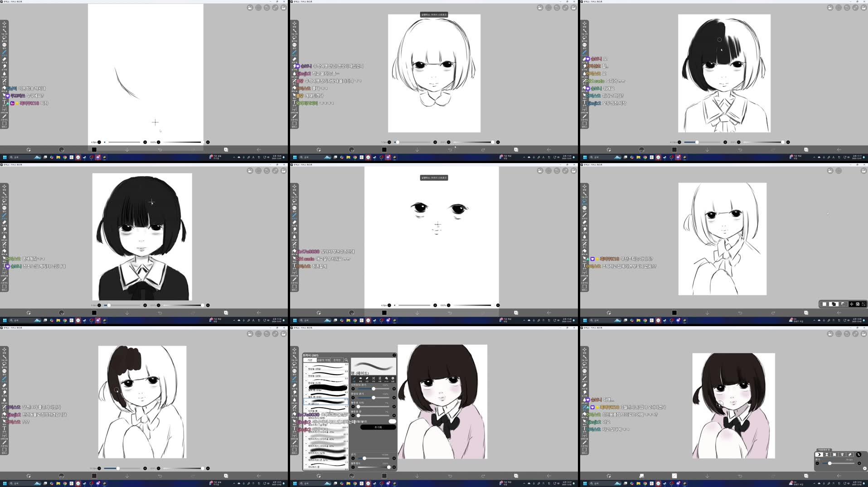Open brush search with the magnifier icon
868x487 pixels.
345,360
